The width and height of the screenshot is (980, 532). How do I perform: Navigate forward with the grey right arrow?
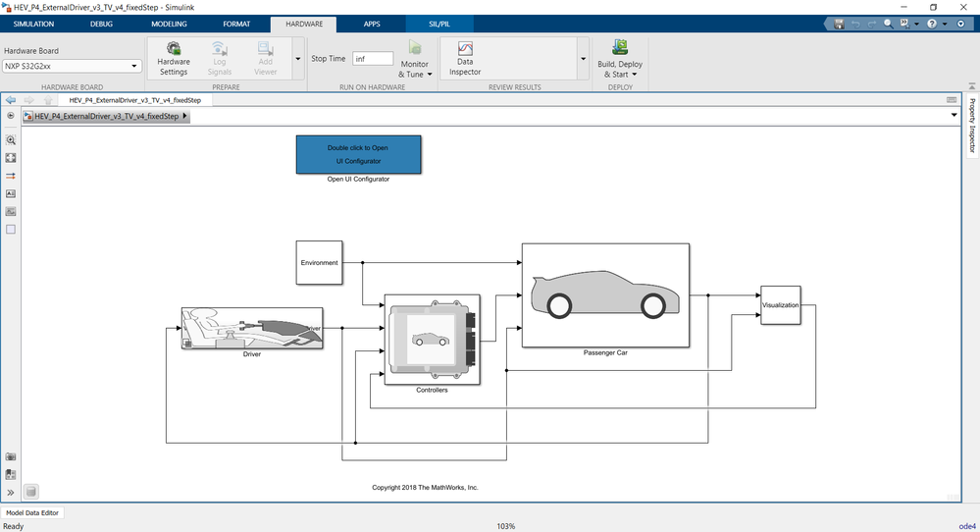click(28, 100)
